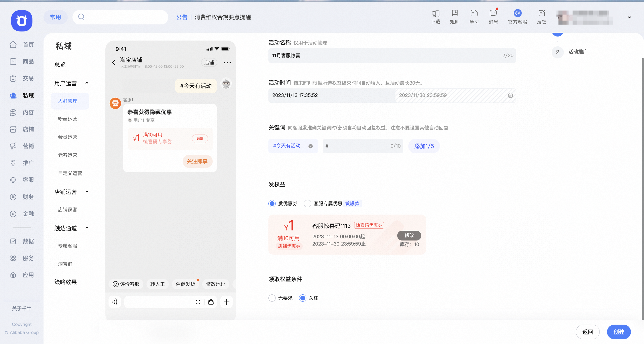
Task: Click the voice input icon in phone preview
Action: pyautogui.click(x=115, y=302)
